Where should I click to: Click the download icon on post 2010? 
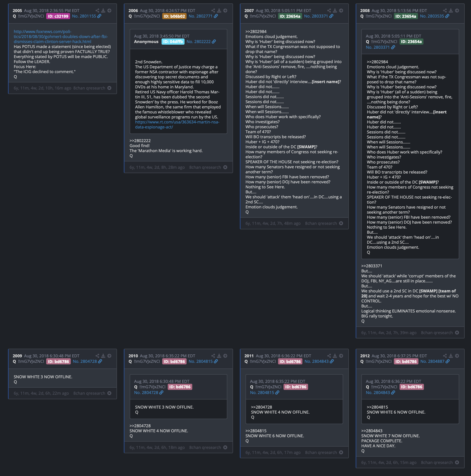(x=219, y=356)
